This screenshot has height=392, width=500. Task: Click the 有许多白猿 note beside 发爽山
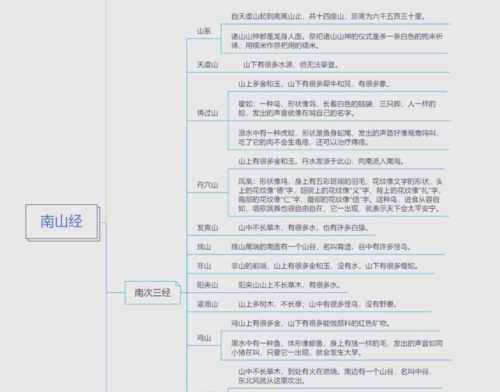pos(303,228)
